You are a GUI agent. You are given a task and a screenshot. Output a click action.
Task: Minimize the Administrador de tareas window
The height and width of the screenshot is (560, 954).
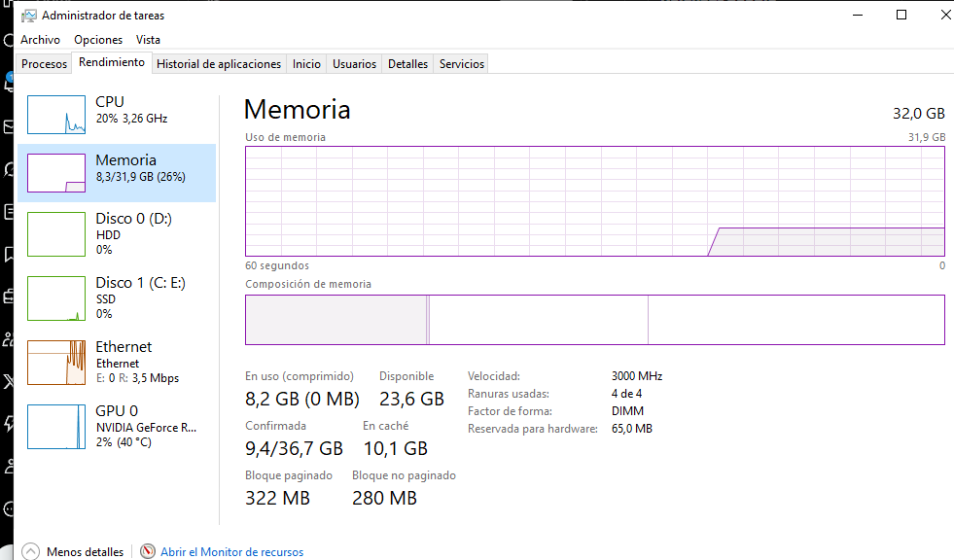pyautogui.click(x=858, y=15)
